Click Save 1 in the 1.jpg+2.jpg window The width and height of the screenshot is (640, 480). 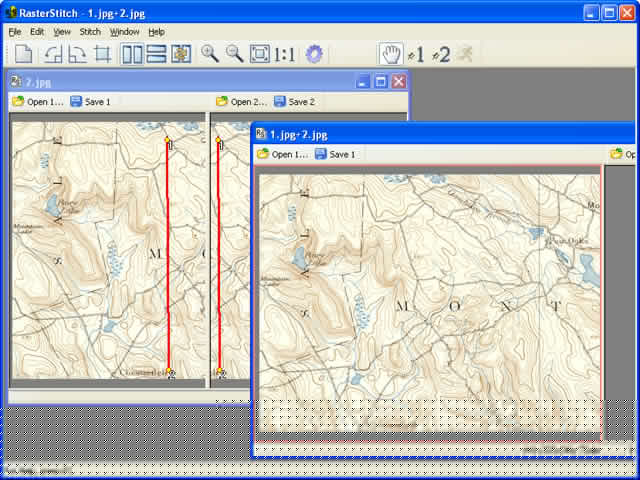[335, 154]
